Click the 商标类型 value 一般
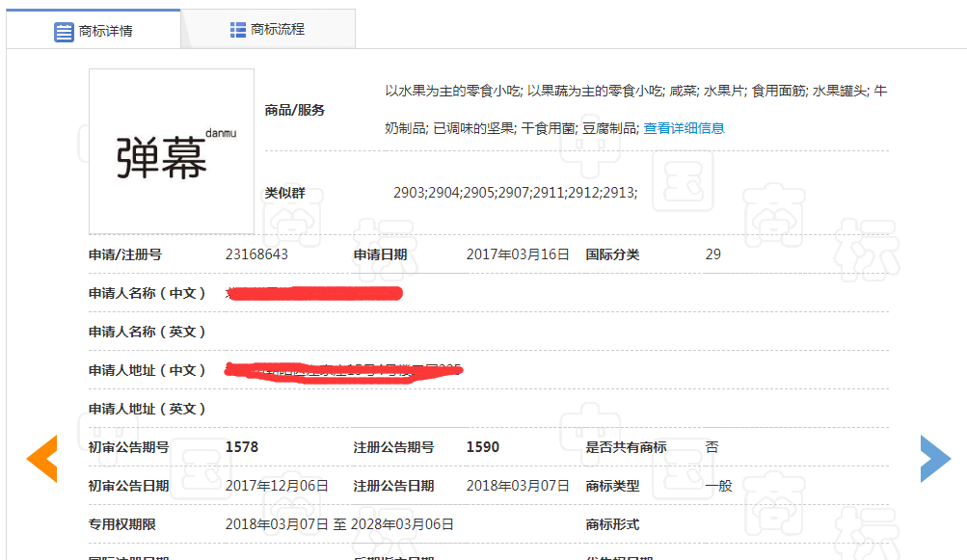Image resolution: width=967 pixels, height=560 pixels. 718,486
